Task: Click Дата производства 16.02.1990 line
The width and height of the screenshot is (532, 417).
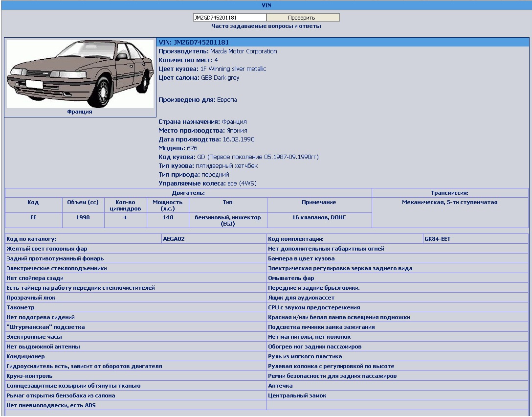Action: pyautogui.click(x=207, y=139)
